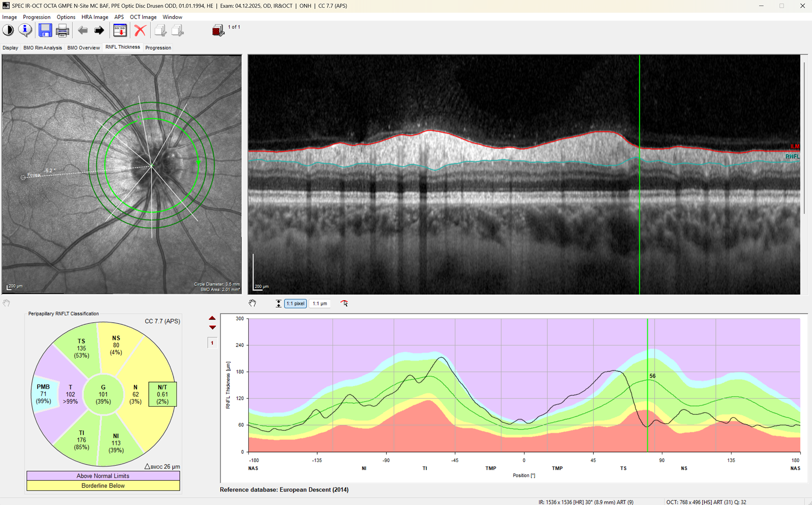This screenshot has width=812, height=505.
Task: Open the HRA Image menu
Action: pos(95,17)
